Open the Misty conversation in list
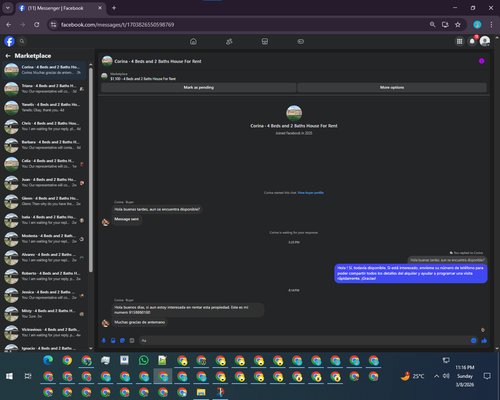The width and height of the screenshot is (500, 400). (x=44, y=314)
